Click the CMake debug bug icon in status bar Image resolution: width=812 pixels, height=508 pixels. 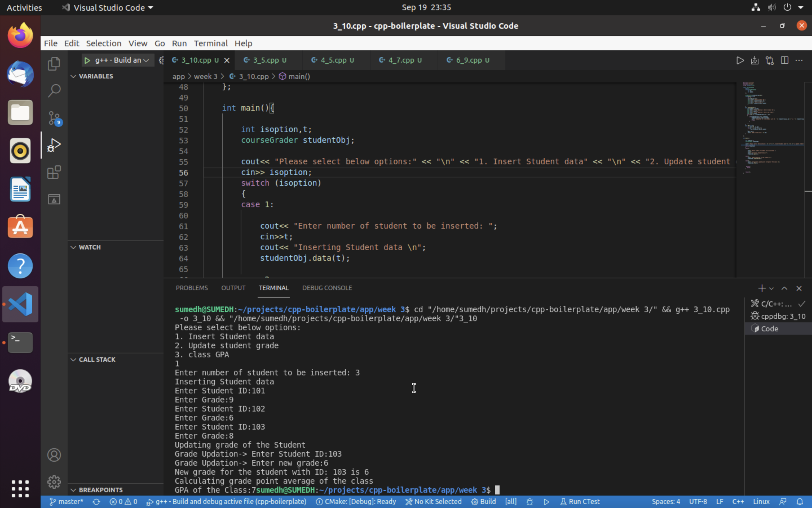coord(530,502)
